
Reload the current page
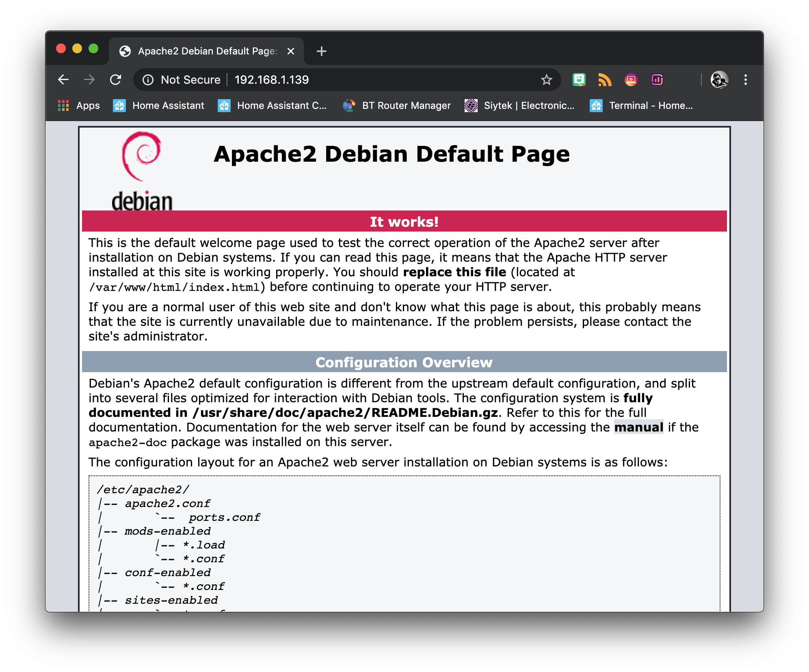[x=116, y=80]
